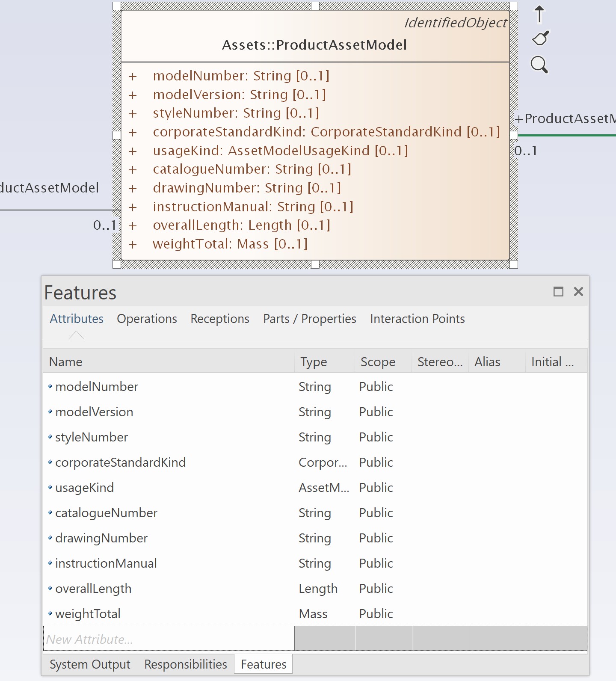Open the Receptions tab
This screenshot has width=616, height=681.
click(220, 319)
